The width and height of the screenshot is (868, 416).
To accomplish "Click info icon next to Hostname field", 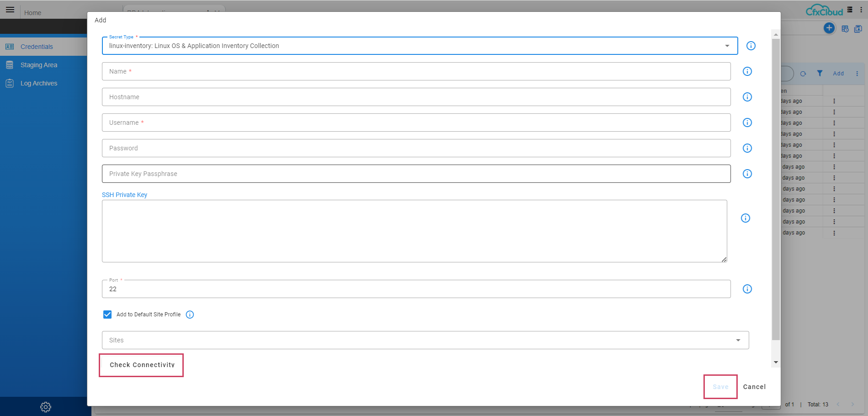I will pyautogui.click(x=747, y=97).
